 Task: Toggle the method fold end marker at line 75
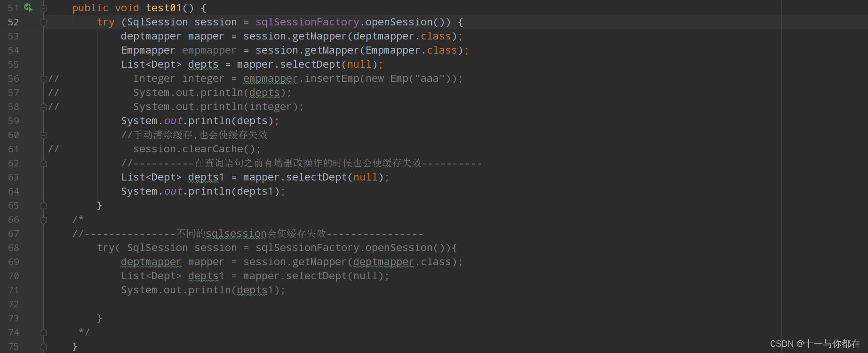point(44,346)
